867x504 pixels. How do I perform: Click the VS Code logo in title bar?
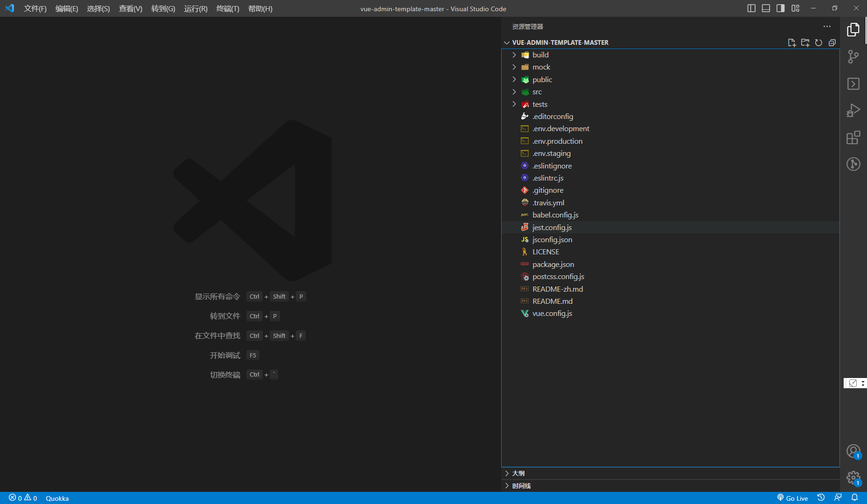click(10, 8)
